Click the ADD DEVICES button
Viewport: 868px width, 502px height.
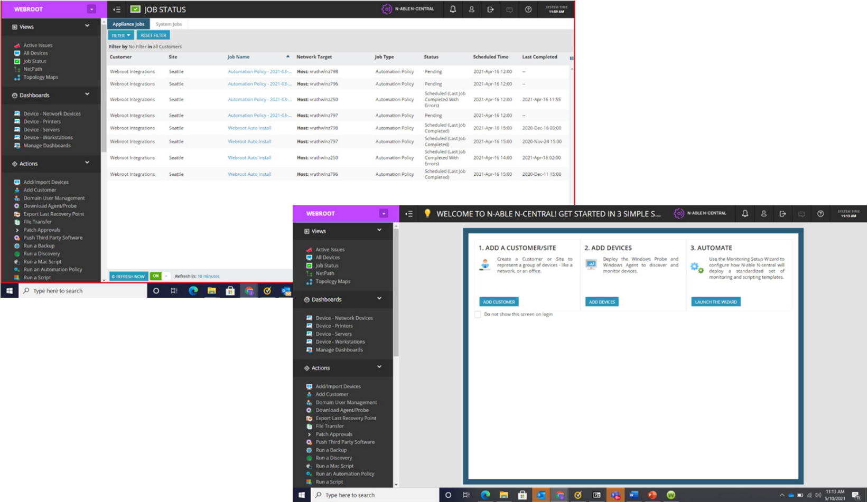click(x=602, y=302)
